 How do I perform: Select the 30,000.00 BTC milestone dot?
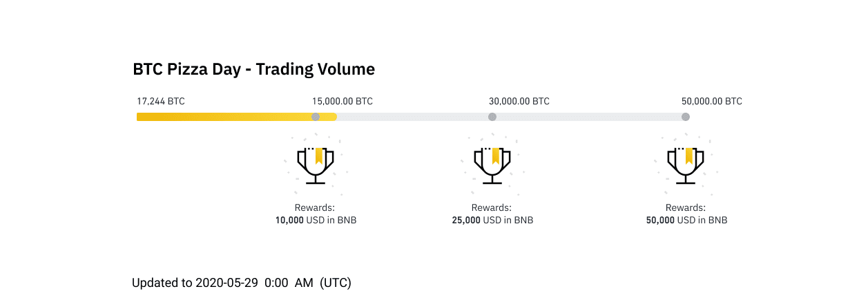492,117
